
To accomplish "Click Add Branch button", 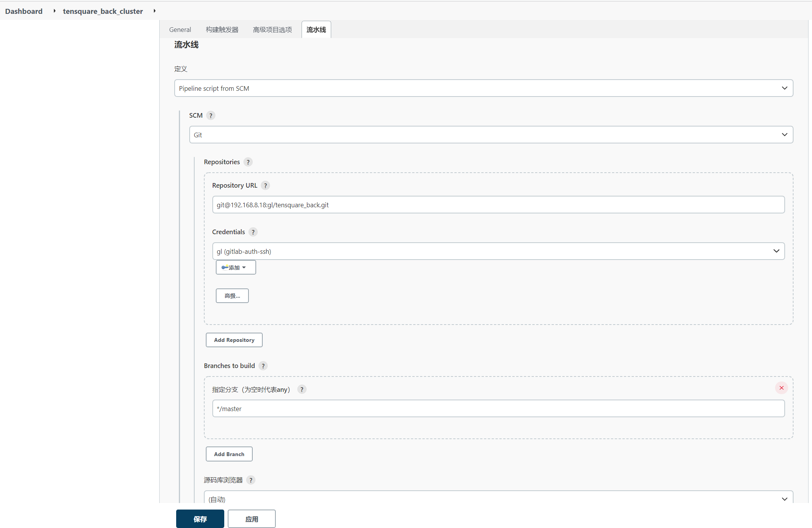I will pyautogui.click(x=229, y=454).
